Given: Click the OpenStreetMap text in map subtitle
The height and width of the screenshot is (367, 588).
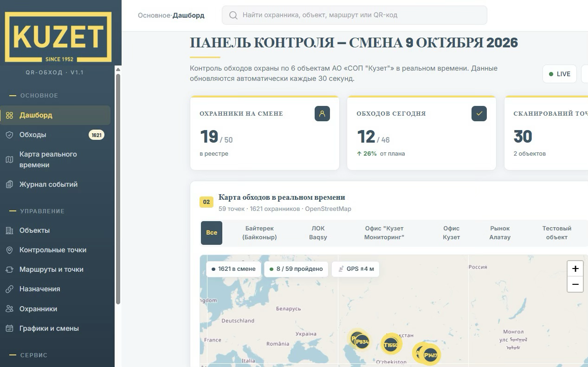Looking at the screenshot, I should point(328,209).
